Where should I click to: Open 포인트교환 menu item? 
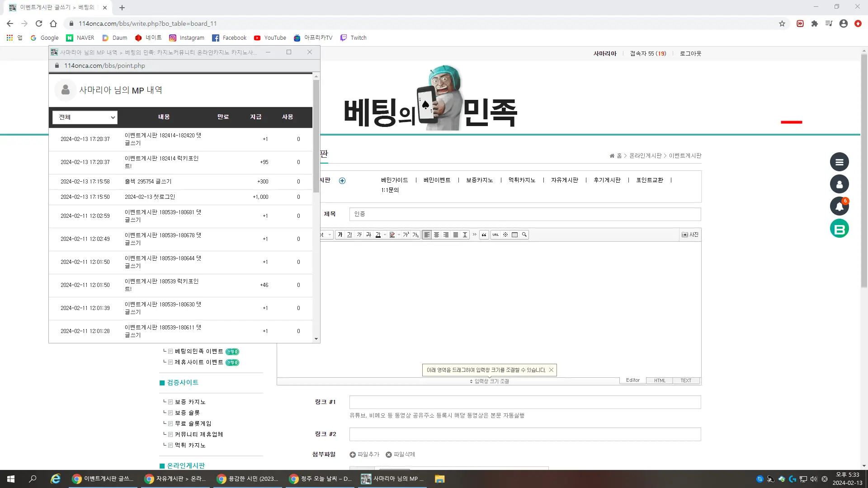649,180
